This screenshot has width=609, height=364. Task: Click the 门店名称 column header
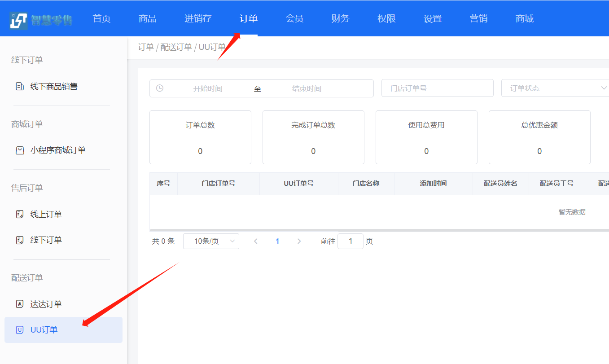pos(366,184)
